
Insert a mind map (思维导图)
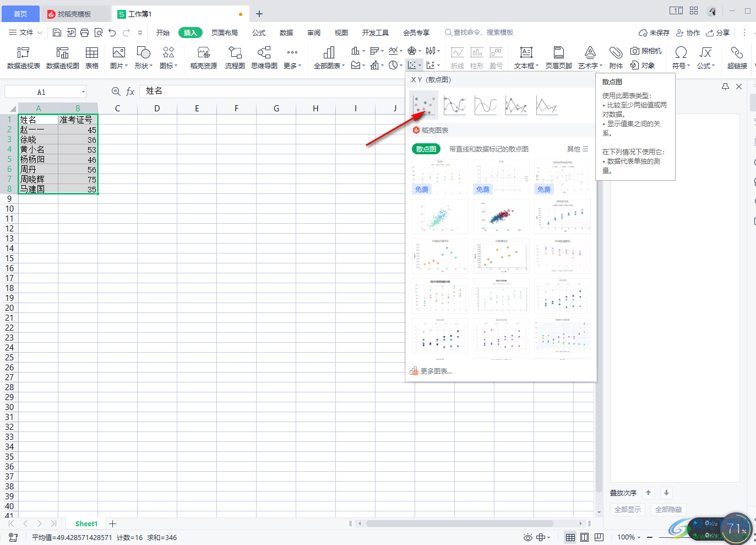(x=264, y=58)
